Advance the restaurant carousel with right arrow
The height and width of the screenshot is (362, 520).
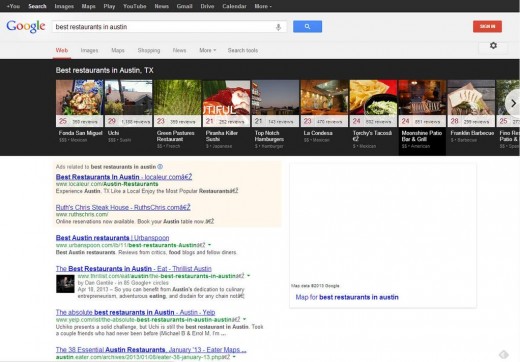pos(513,104)
